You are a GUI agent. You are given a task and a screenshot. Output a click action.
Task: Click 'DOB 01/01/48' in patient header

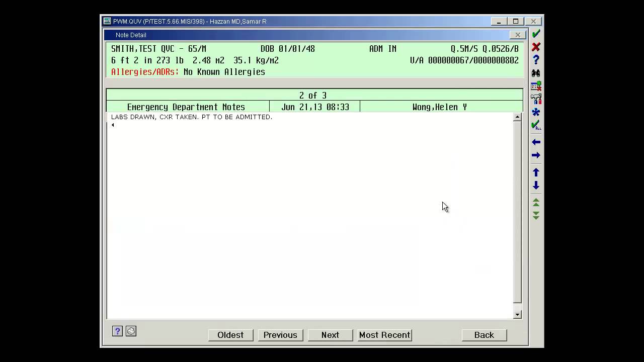(x=288, y=49)
